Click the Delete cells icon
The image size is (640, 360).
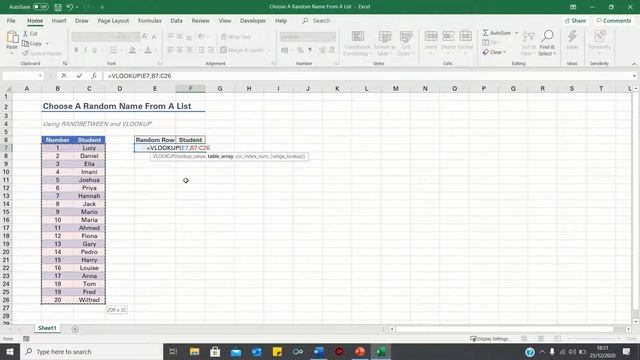(448, 37)
